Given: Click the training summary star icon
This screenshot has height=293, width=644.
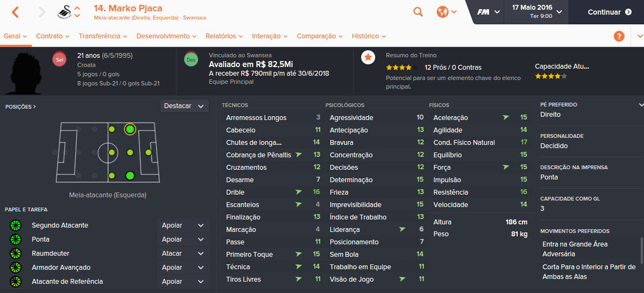Looking at the screenshot, I should pos(368,57).
